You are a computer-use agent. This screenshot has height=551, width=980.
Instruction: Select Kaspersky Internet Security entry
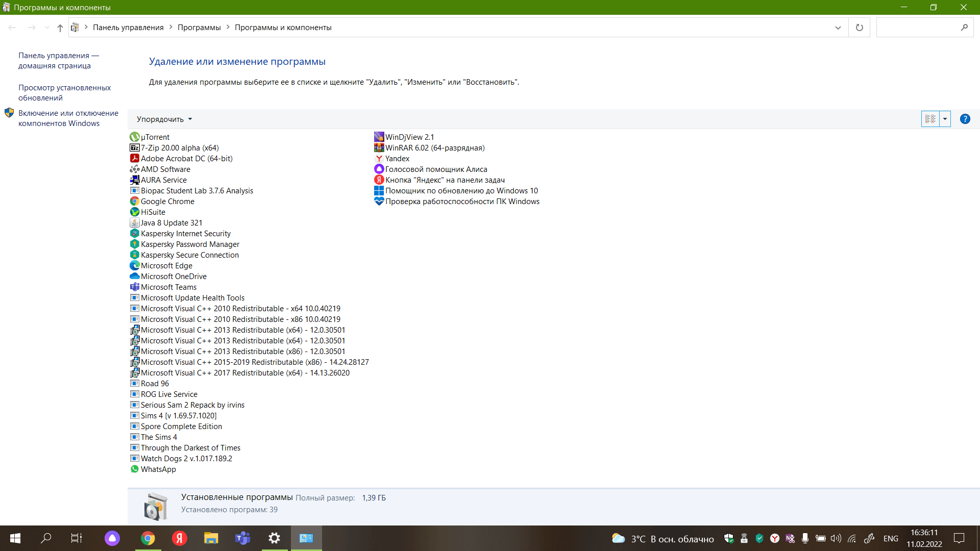point(186,233)
